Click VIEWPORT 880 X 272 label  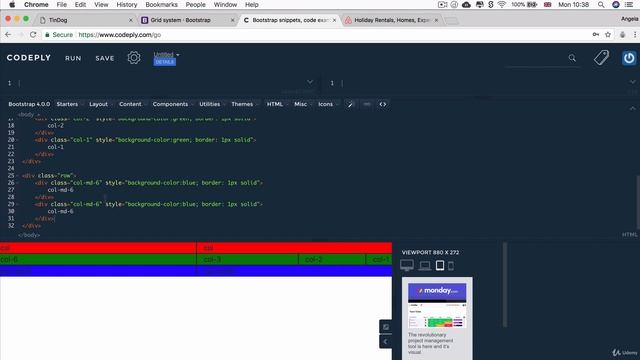click(430, 252)
